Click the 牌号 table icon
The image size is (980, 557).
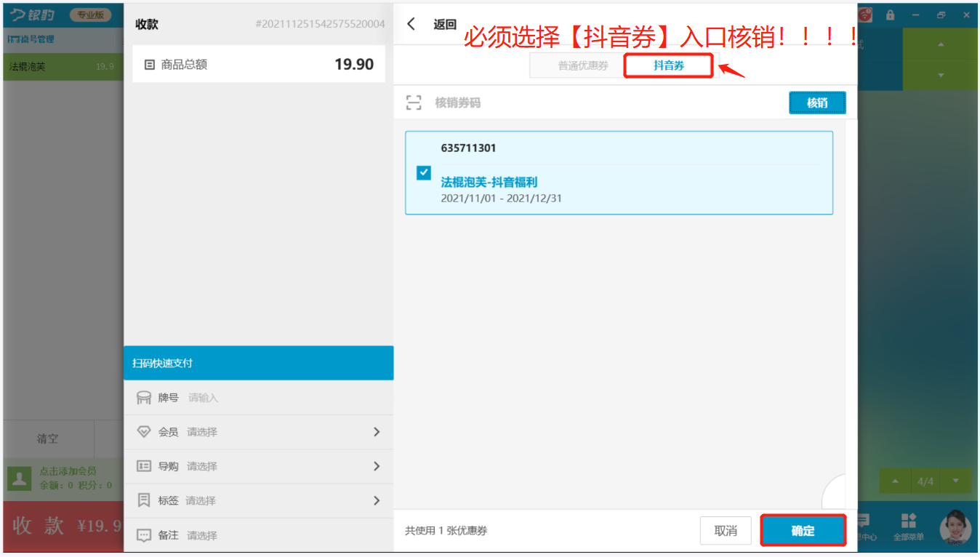(144, 398)
